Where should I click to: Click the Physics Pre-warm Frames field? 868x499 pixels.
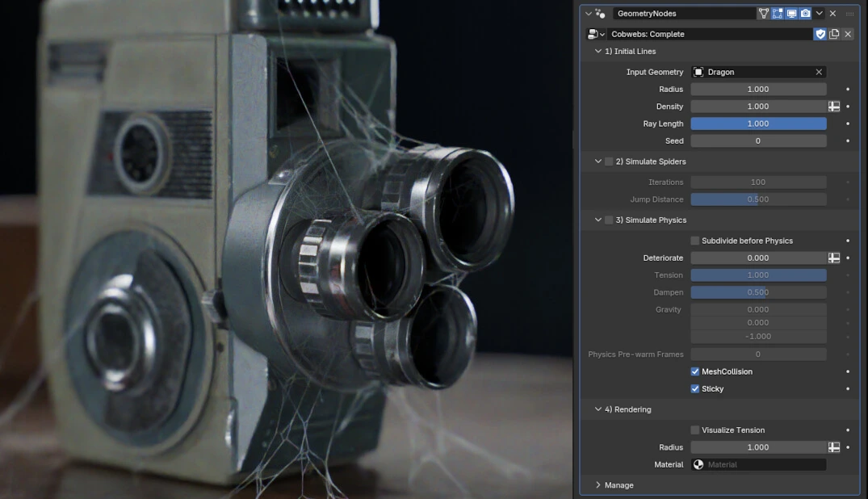pos(758,354)
